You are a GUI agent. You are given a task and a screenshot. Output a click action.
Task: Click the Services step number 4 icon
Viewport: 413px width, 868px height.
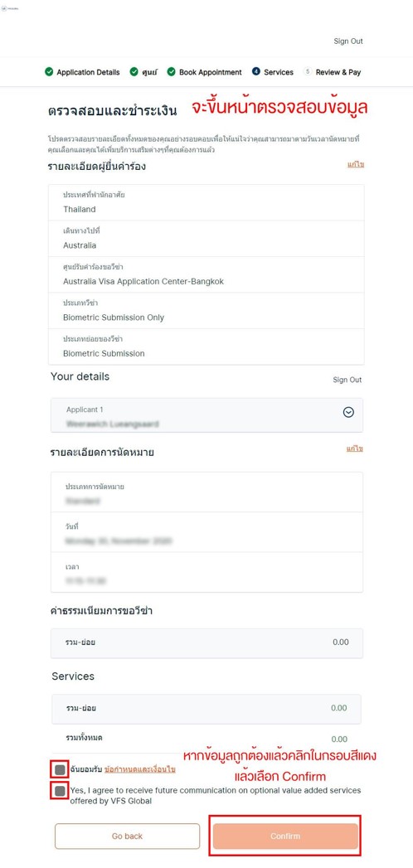point(255,72)
